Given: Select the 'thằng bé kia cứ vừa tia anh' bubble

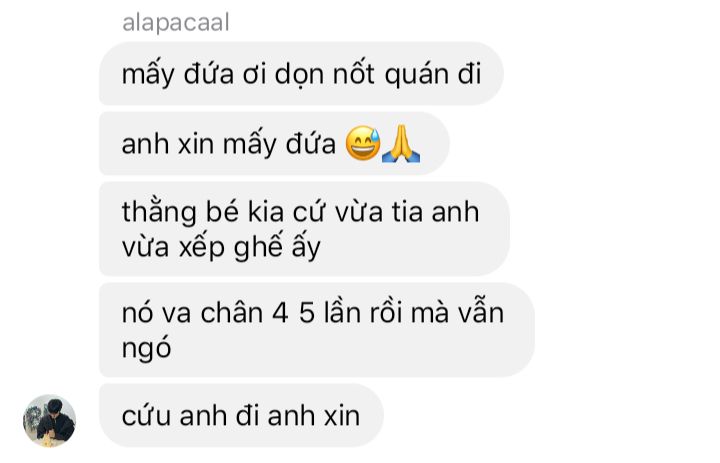Looking at the screenshot, I should [x=304, y=229].
